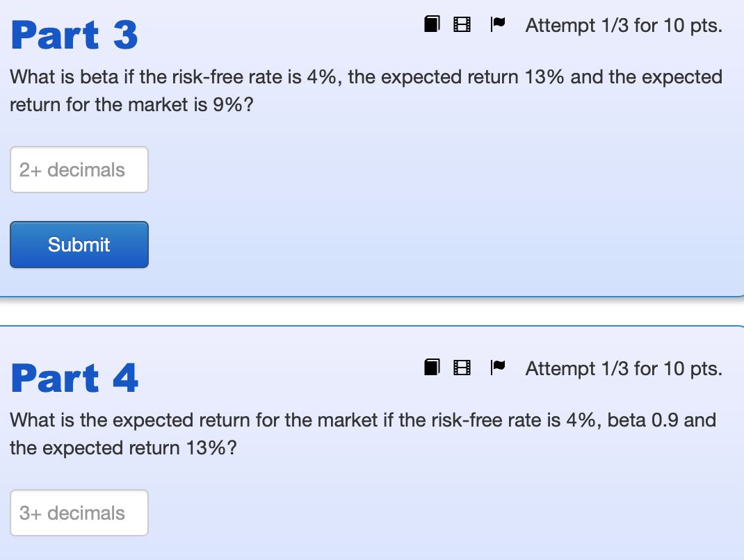Submit the beta answer for Part 3
This screenshot has width=744, height=560.
tap(79, 245)
